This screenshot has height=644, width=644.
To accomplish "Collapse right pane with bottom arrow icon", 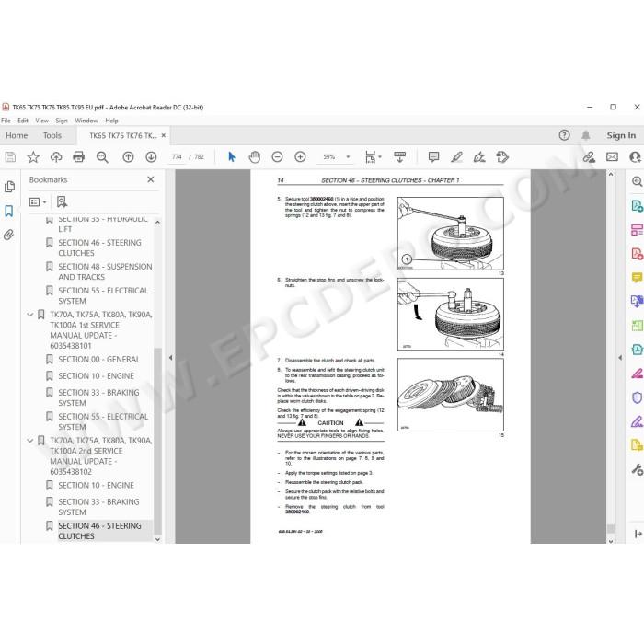I will (638, 534).
